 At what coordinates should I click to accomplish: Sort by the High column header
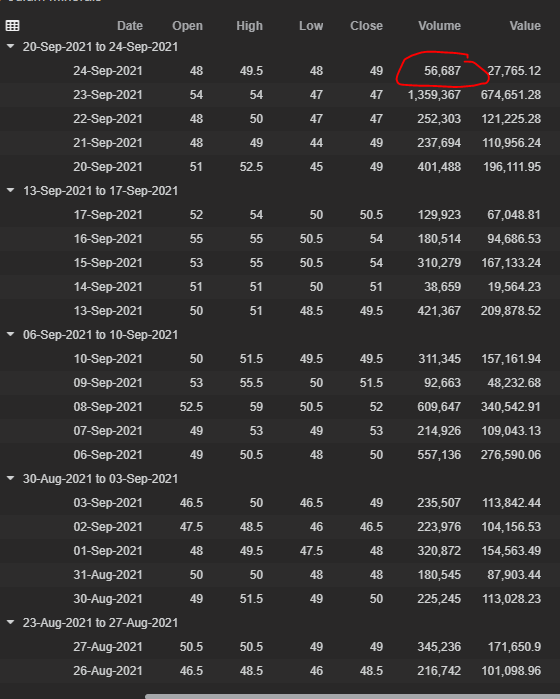coord(249,26)
